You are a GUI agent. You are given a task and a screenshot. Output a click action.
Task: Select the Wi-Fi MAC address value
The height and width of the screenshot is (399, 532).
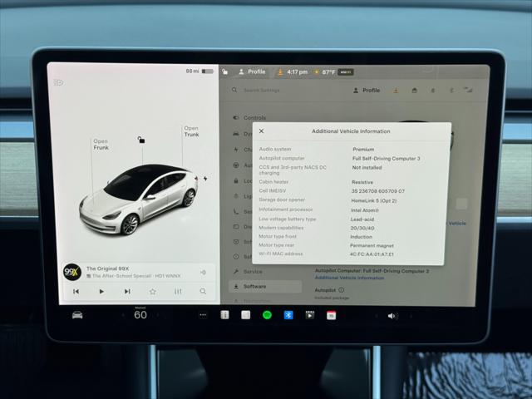click(372, 254)
